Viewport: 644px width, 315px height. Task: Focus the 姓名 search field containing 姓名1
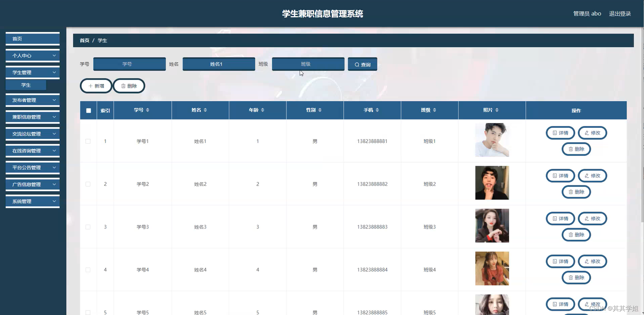219,64
